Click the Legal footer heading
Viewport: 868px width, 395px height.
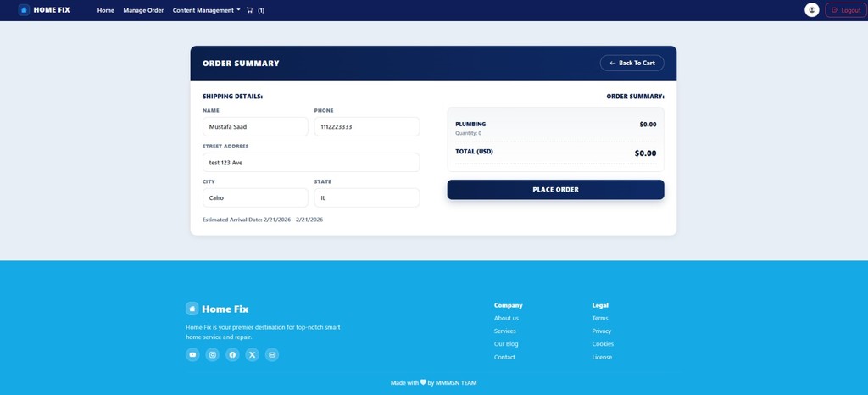pos(600,305)
